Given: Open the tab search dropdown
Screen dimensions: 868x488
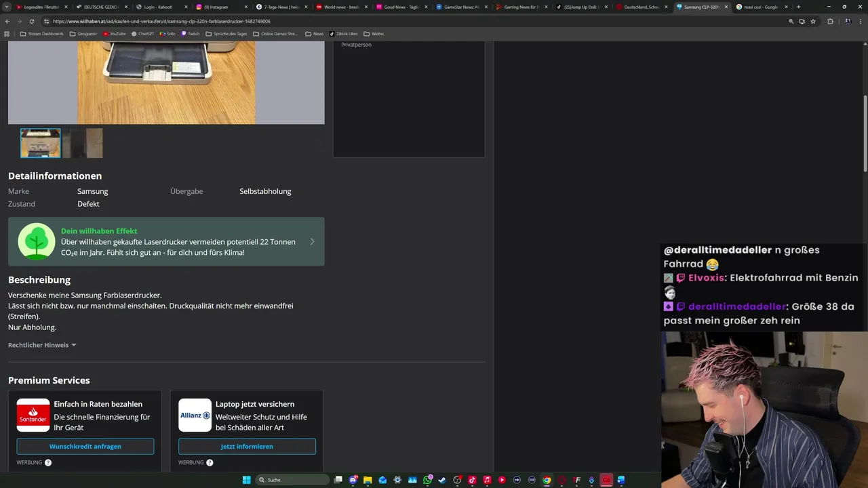Looking at the screenshot, I should click(7, 7).
